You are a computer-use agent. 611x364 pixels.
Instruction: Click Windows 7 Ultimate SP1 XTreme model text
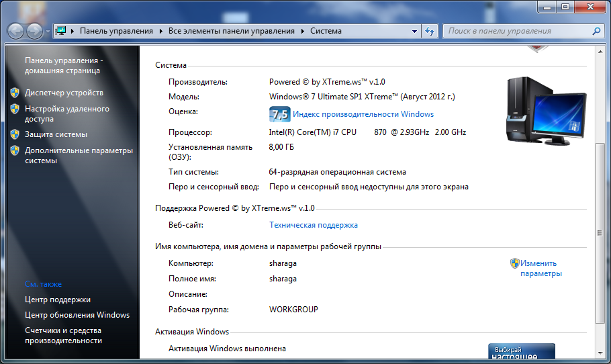[362, 97]
